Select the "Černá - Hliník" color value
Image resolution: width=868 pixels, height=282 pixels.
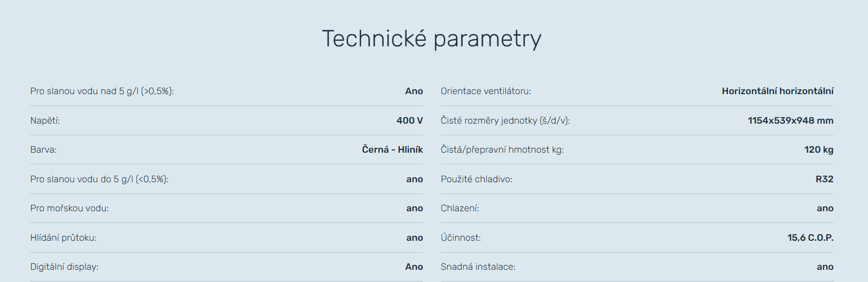click(392, 150)
